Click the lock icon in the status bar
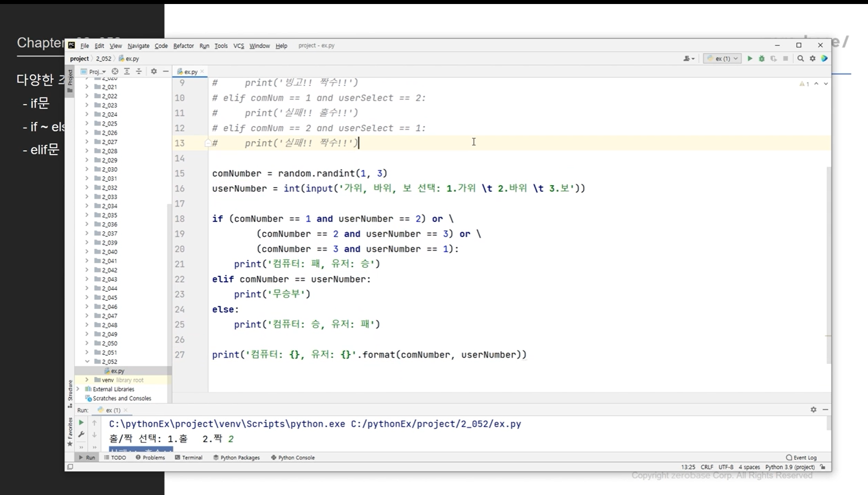868x495 pixels. [823, 467]
